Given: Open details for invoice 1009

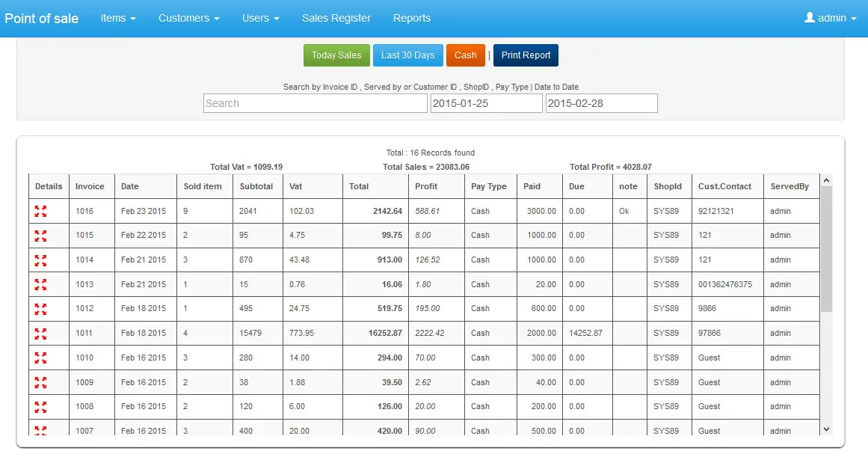Looking at the screenshot, I should pos(40,382).
